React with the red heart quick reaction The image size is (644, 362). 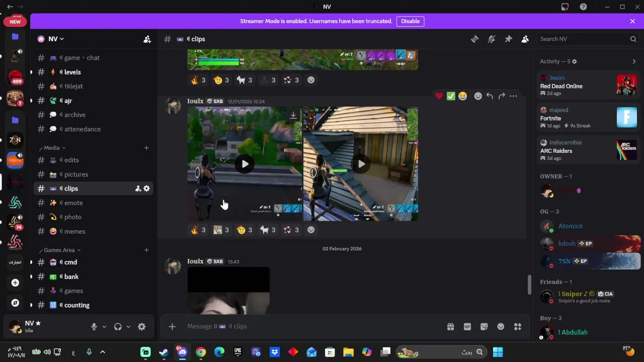pos(439,96)
